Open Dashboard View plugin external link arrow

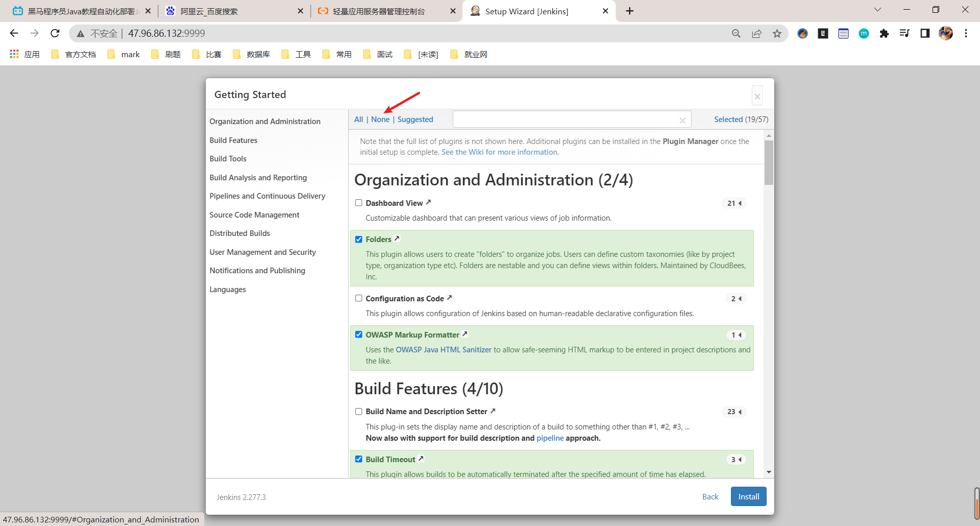coord(428,202)
